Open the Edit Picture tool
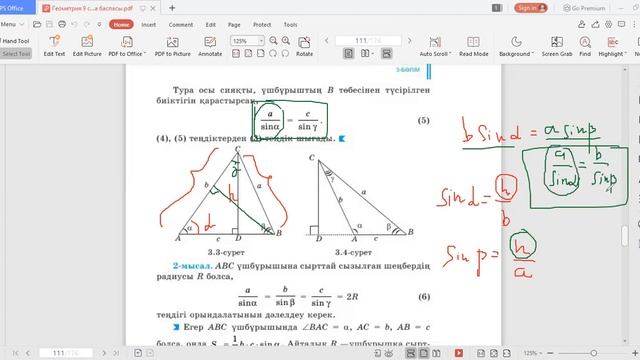 tap(87, 46)
